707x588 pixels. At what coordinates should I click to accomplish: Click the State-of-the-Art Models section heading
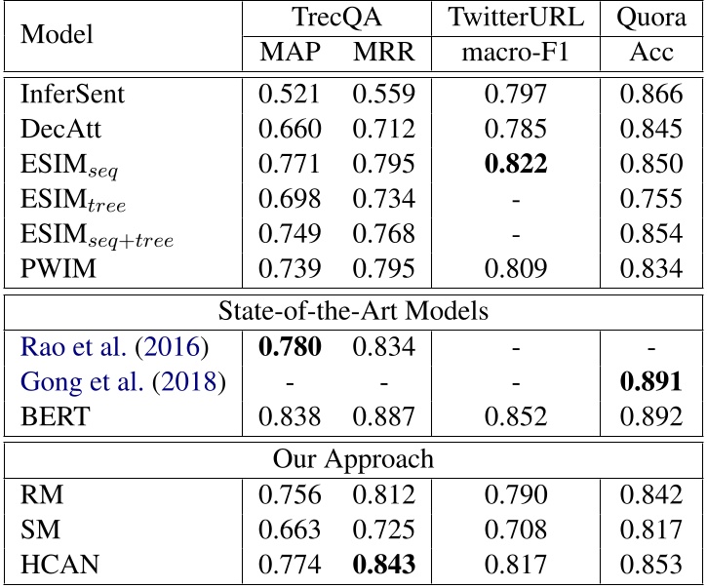(353, 310)
